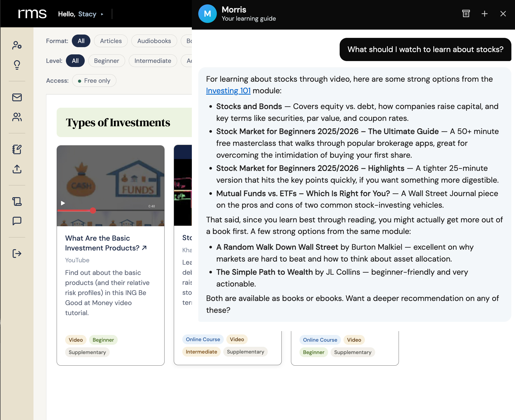Click the 0:48 video duration label
The image size is (515, 420).
(152, 206)
